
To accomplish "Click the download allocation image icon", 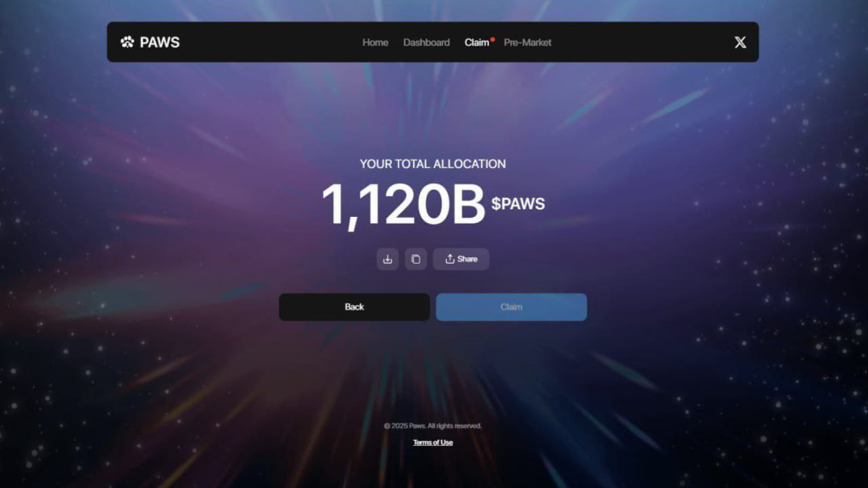I will (387, 259).
